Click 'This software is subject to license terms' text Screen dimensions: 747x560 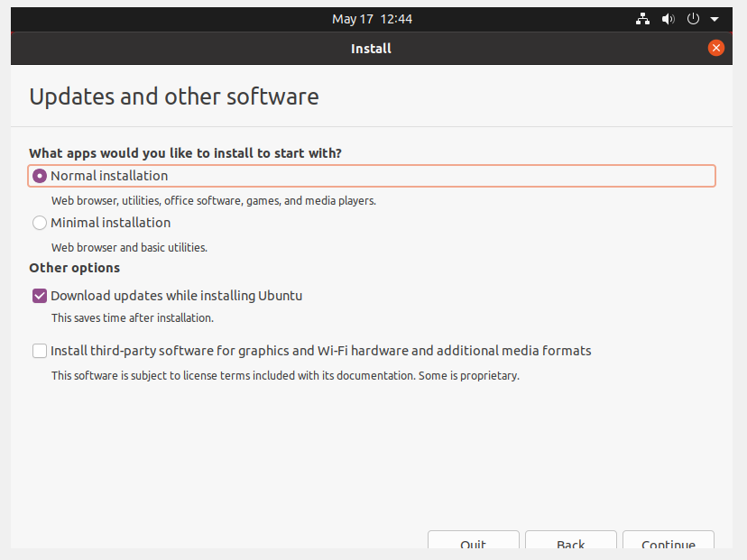(x=285, y=376)
